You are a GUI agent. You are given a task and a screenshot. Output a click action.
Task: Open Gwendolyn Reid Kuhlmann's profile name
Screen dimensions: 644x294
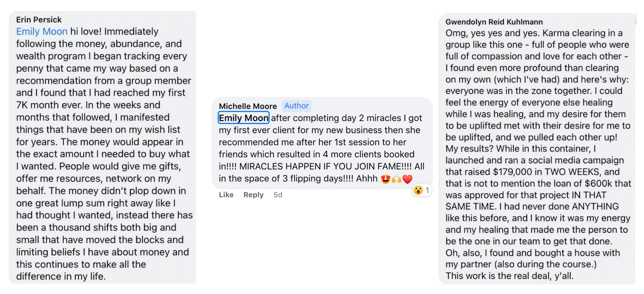[494, 22]
